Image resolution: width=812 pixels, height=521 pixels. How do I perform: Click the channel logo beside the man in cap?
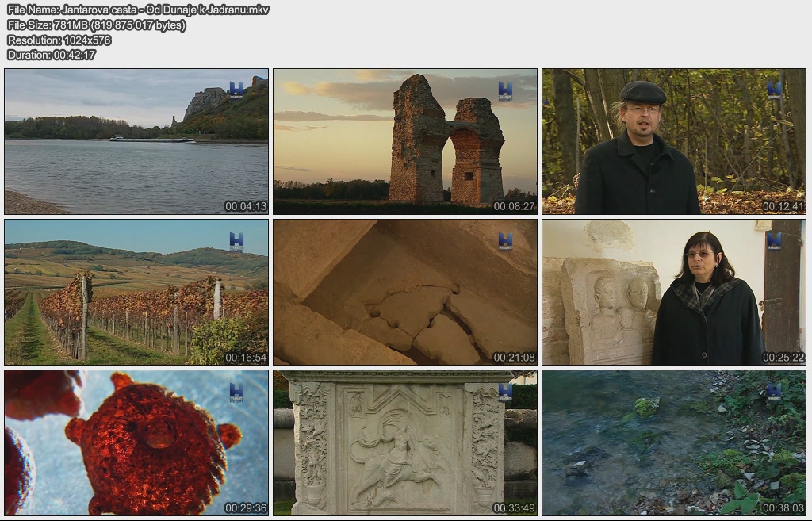pyautogui.click(x=774, y=90)
